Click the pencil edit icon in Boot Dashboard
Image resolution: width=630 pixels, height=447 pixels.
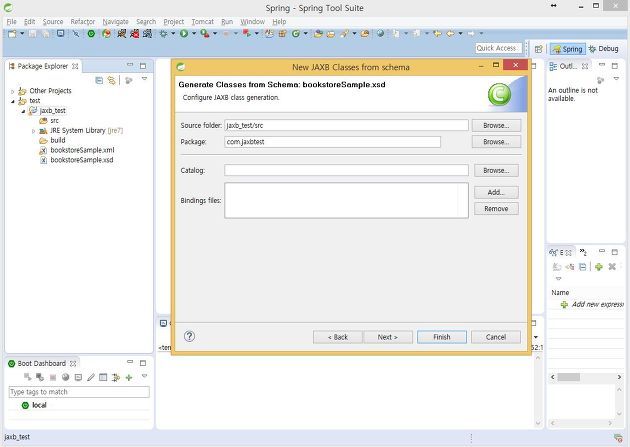(x=91, y=377)
